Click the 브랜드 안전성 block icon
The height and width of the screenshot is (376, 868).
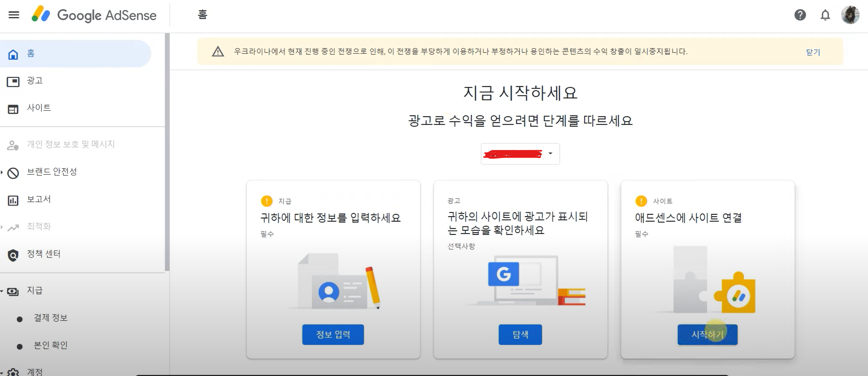13,173
